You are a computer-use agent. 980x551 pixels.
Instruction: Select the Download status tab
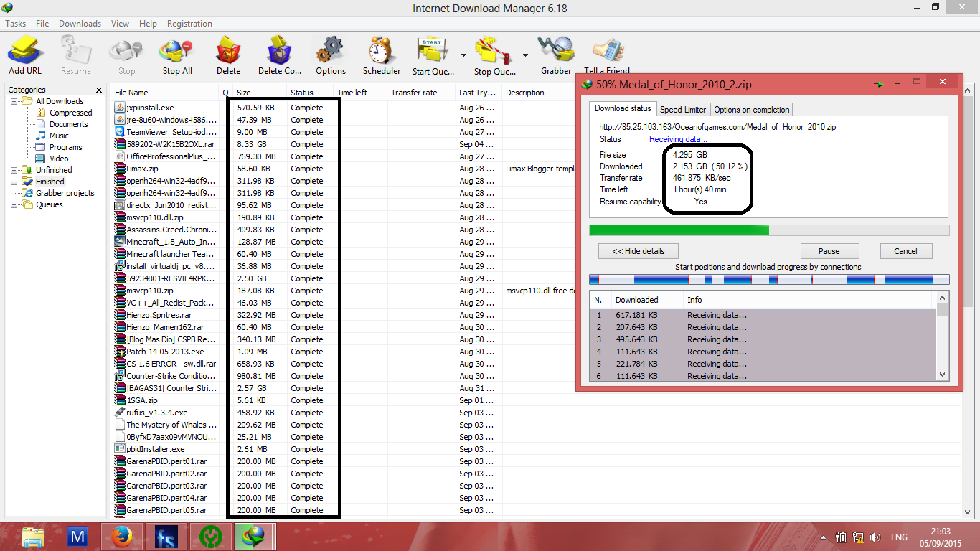click(x=623, y=108)
